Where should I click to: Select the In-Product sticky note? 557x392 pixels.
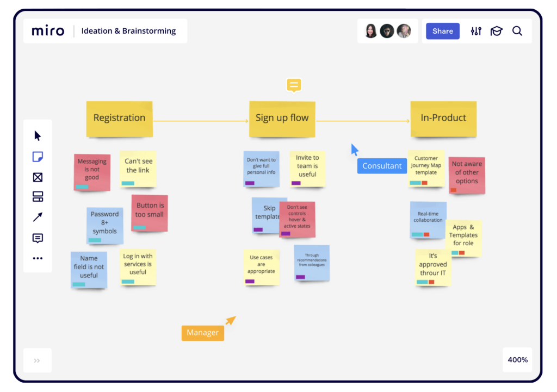pyautogui.click(x=443, y=119)
